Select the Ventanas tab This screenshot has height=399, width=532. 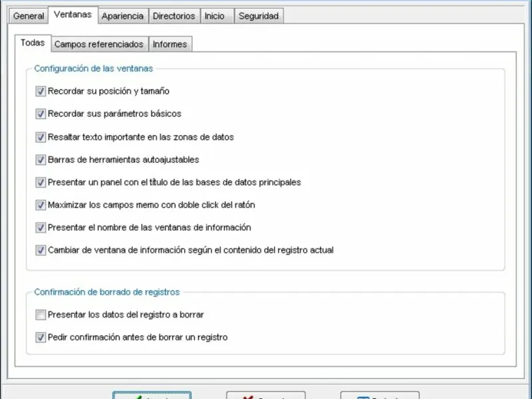pyautogui.click(x=73, y=15)
